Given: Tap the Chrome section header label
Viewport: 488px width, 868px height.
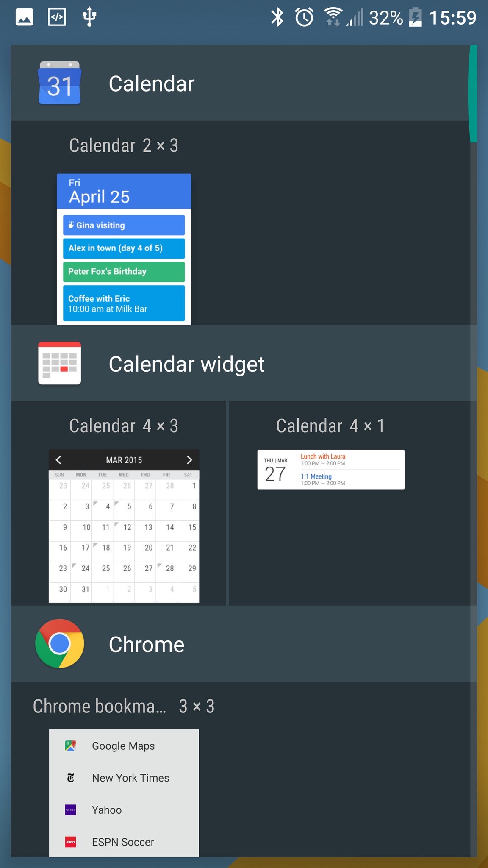Looking at the screenshot, I should (x=147, y=644).
